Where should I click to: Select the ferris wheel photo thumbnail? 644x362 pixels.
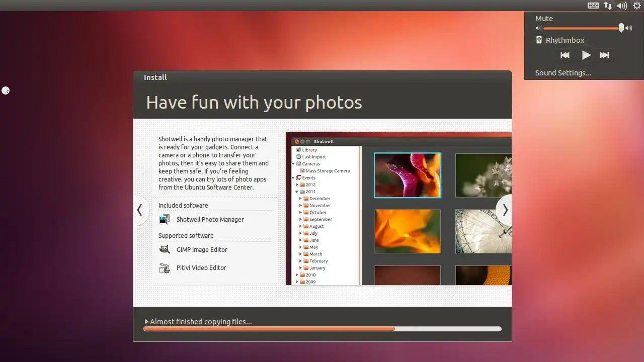tap(484, 231)
